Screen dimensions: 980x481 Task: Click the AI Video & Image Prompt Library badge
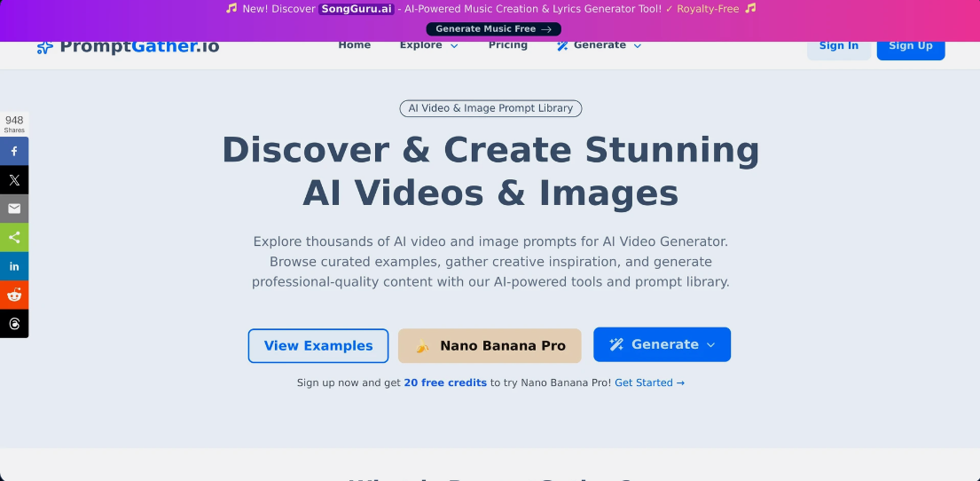[490, 108]
